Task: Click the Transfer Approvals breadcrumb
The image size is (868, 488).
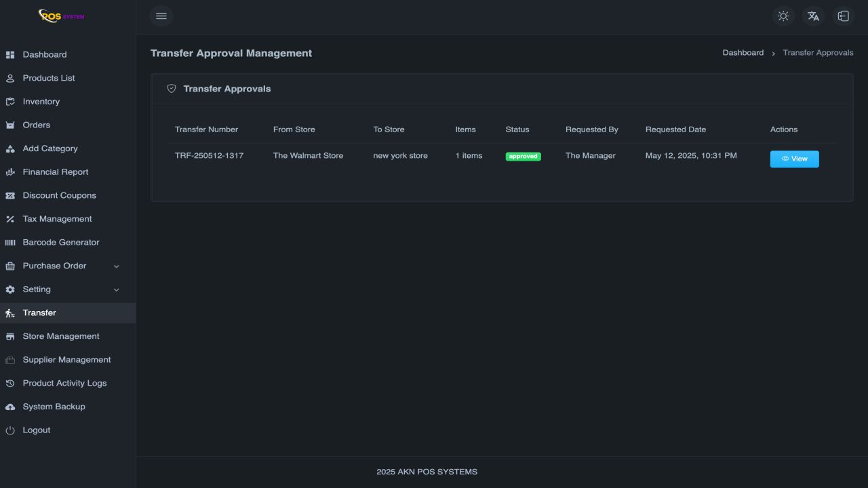Action: [818, 53]
